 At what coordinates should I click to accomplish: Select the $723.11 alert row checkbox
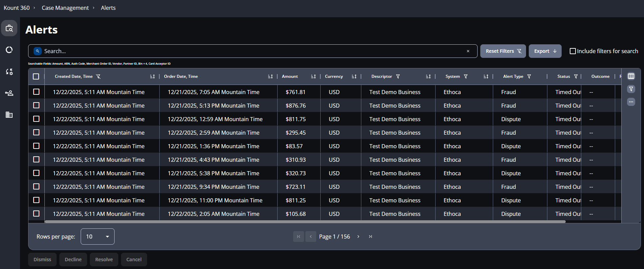coord(36,186)
